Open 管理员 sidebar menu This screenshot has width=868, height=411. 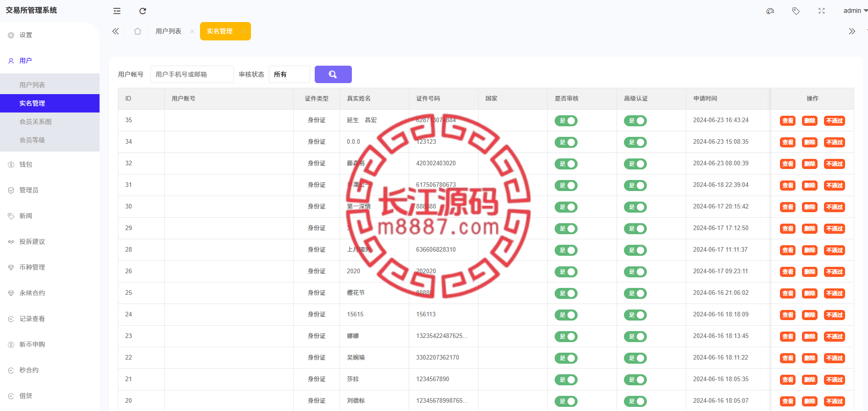tap(50, 190)
